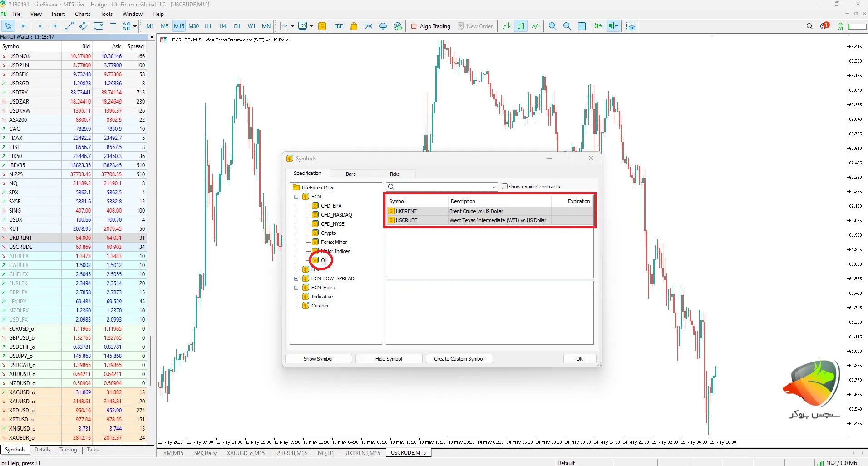This screenshot has height=466, width=868.
Task: Switch chart to candlestick display
Action: [521, 26]
